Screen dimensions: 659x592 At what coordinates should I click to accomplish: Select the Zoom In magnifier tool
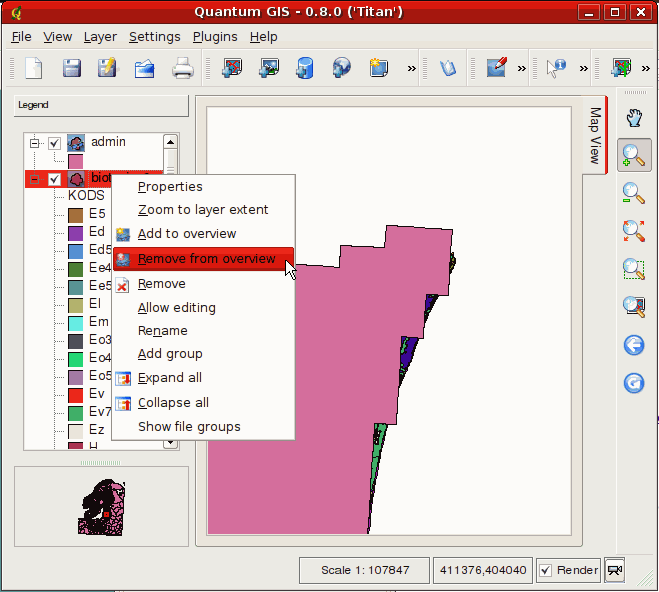click(634, 155)
